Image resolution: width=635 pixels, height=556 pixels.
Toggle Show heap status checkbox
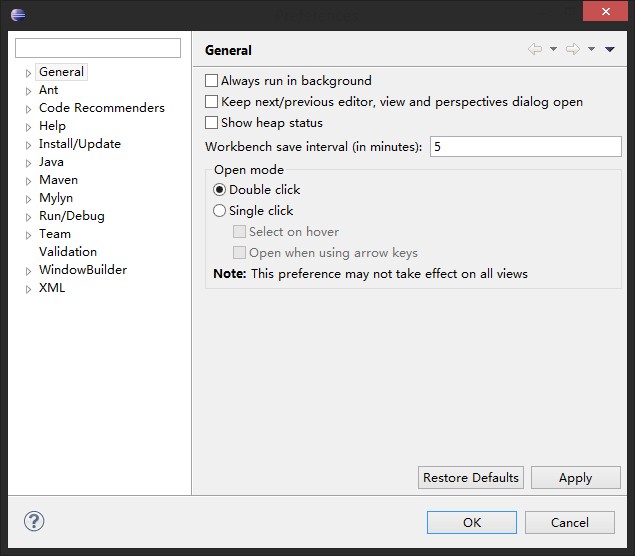(211, 123)
